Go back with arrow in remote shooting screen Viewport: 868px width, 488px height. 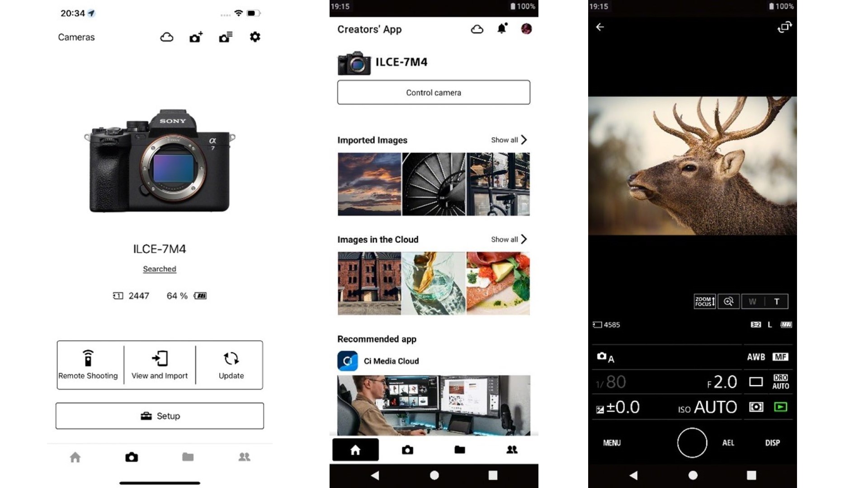600,27
